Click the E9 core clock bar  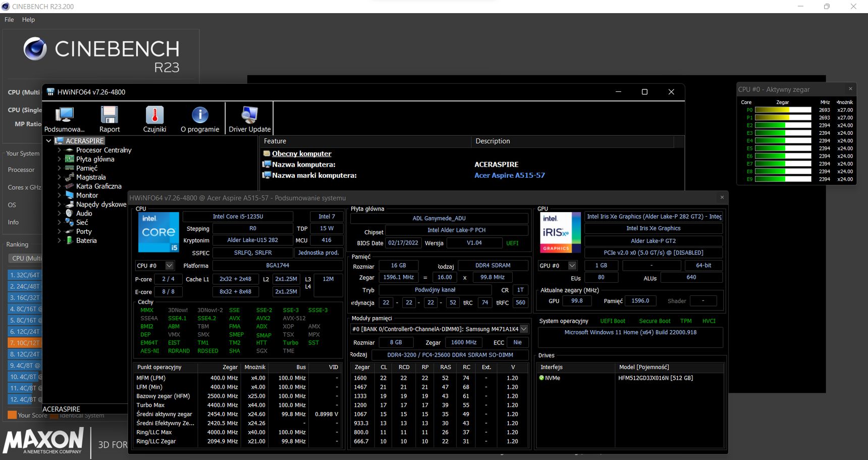pos(783,179)
